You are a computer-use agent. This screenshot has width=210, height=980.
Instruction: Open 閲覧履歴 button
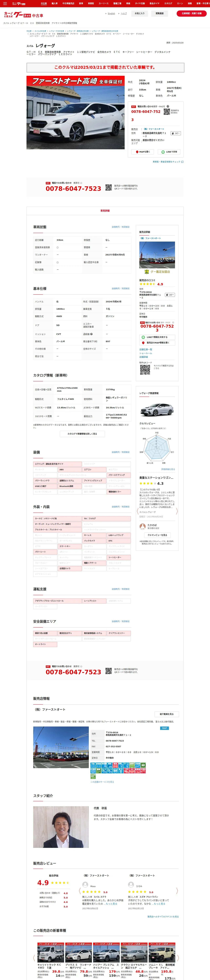[160, 13]
